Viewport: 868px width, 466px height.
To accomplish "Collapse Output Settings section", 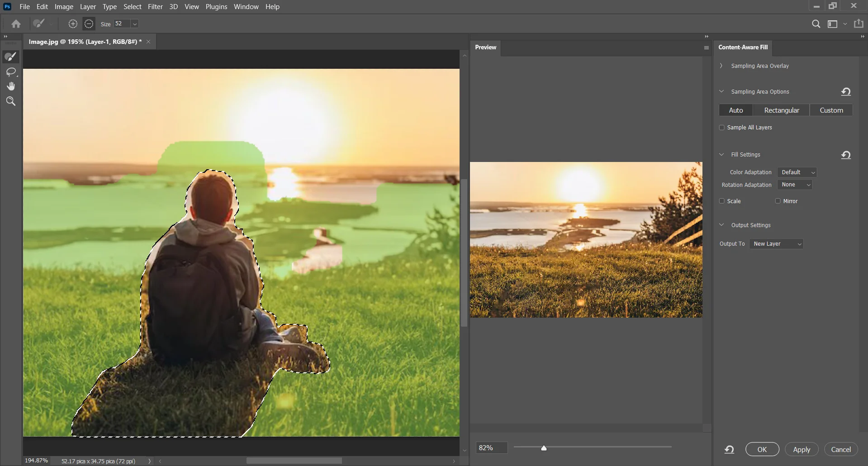I will tap(721, 225).
